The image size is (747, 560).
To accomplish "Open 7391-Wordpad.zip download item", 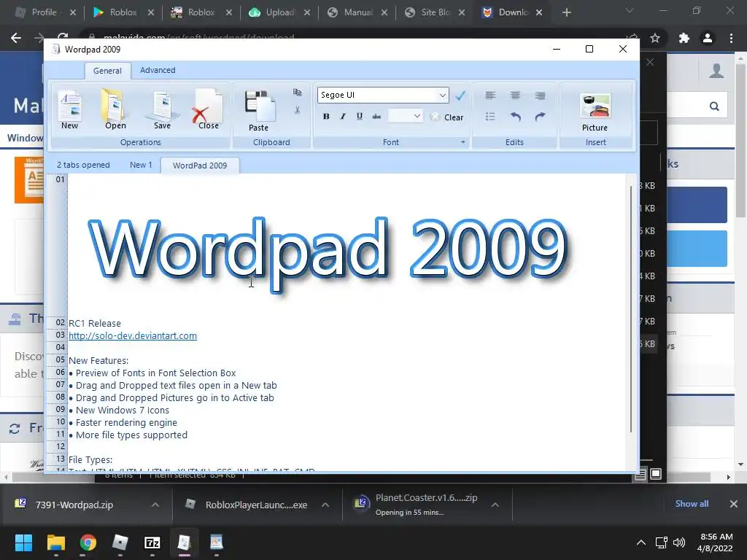I will pos(74,505).
